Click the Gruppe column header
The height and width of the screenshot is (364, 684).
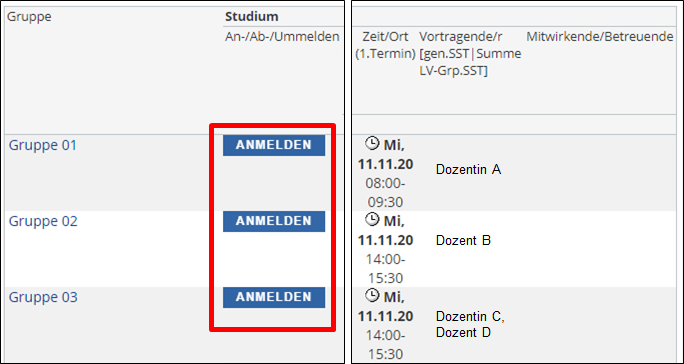(x=29, y=17)
